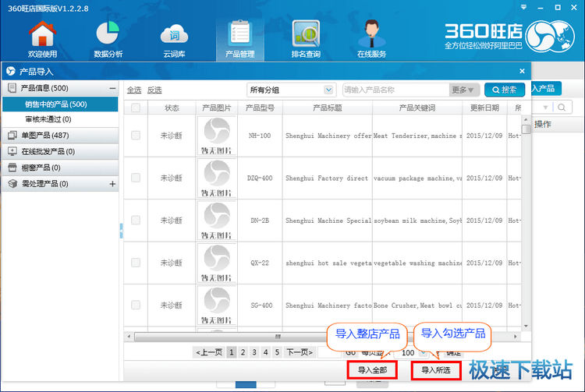This screenshot has width=585, height=392.
Task: Click horizontal scrollbar left arrow
Action: pyautogui.click(x=129, y=337)
